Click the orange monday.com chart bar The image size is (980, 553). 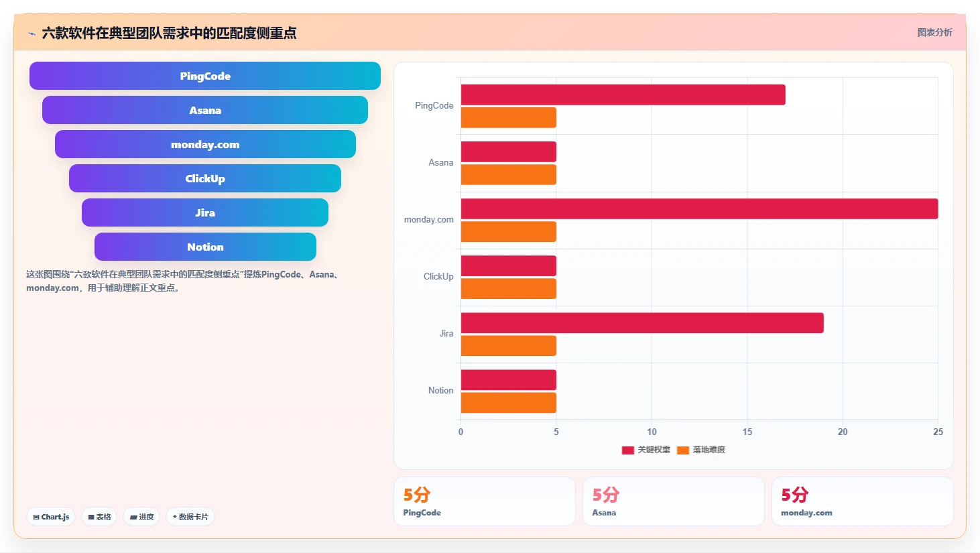[509, 231]
